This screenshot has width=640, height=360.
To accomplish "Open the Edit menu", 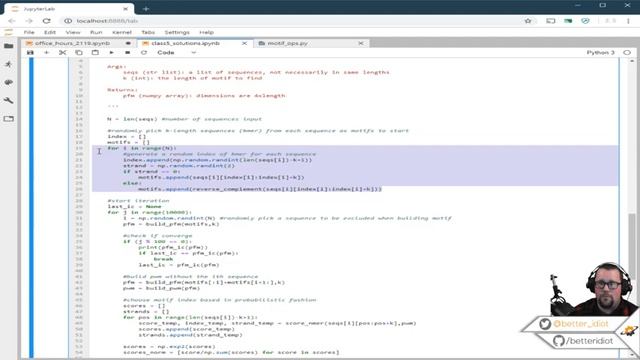I will coord(50,32).
